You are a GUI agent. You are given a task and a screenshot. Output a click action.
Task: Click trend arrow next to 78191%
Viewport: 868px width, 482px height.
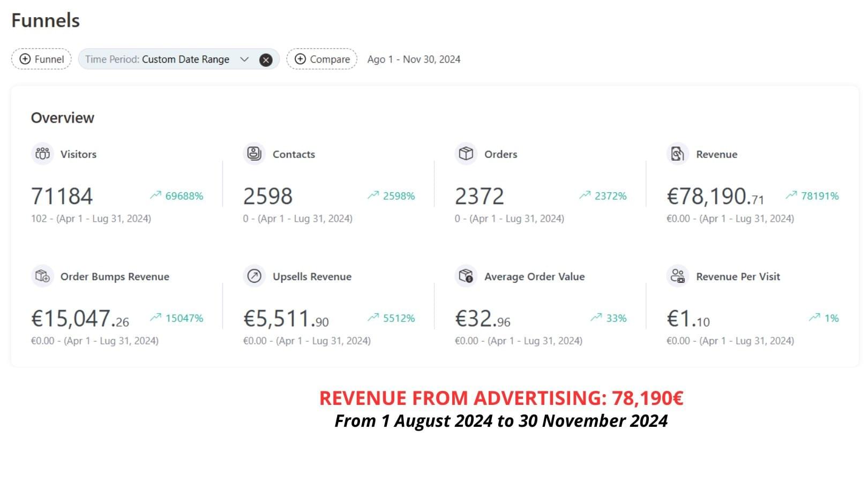point(791,195)
